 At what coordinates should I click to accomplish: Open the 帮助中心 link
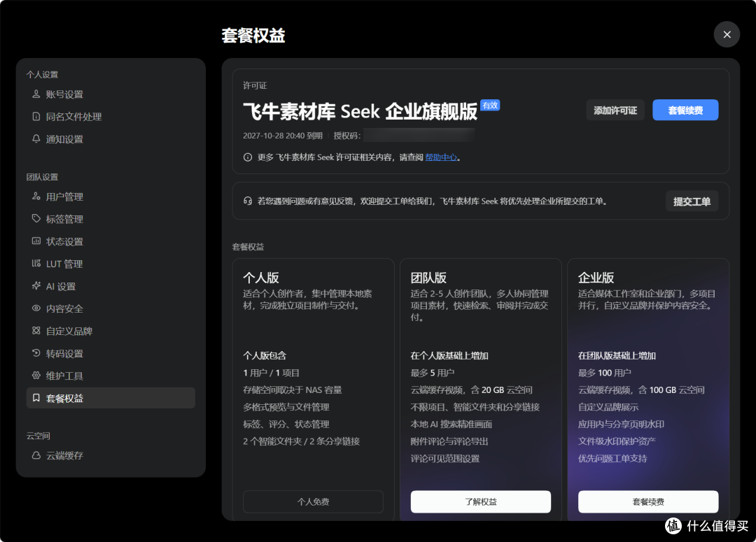tap(441, 157)
